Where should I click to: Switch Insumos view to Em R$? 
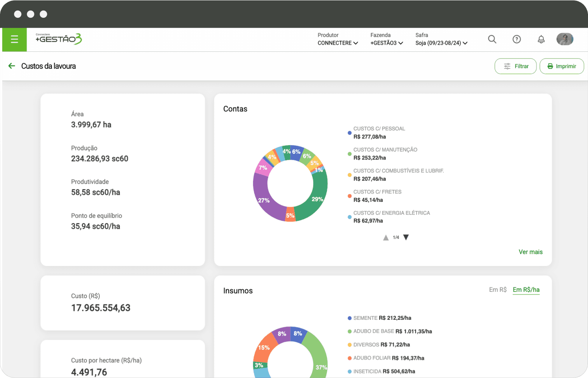pos(498,290)
